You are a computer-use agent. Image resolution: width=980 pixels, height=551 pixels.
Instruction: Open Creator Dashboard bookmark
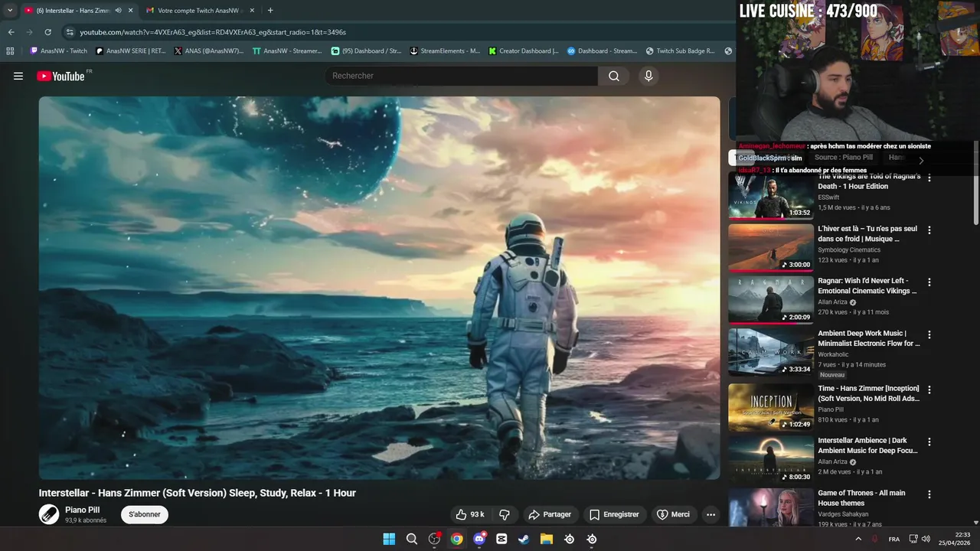tap(524, 51)
